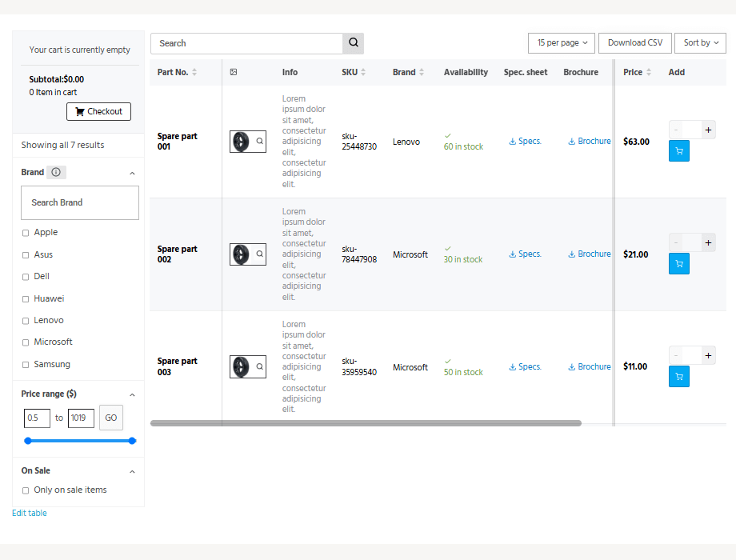Collapse the Brand filter section
Image resolution: width=736 pixels, height=560 pixels.
[x=132, y=174]
